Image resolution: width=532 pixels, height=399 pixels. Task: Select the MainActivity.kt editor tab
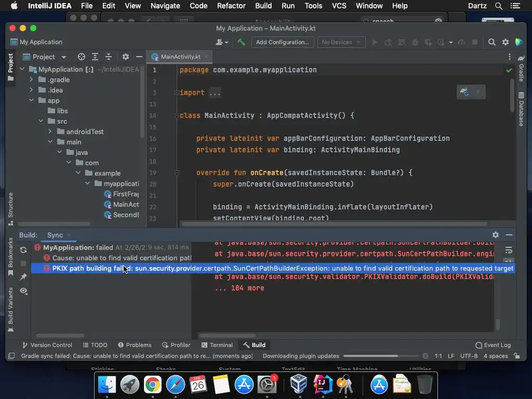(180, 57)
